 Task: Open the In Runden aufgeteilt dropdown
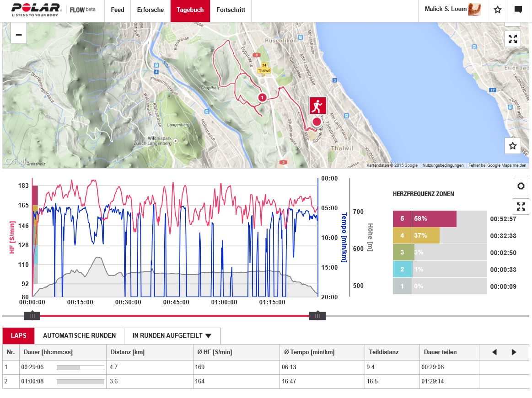[x=172, y=336]
